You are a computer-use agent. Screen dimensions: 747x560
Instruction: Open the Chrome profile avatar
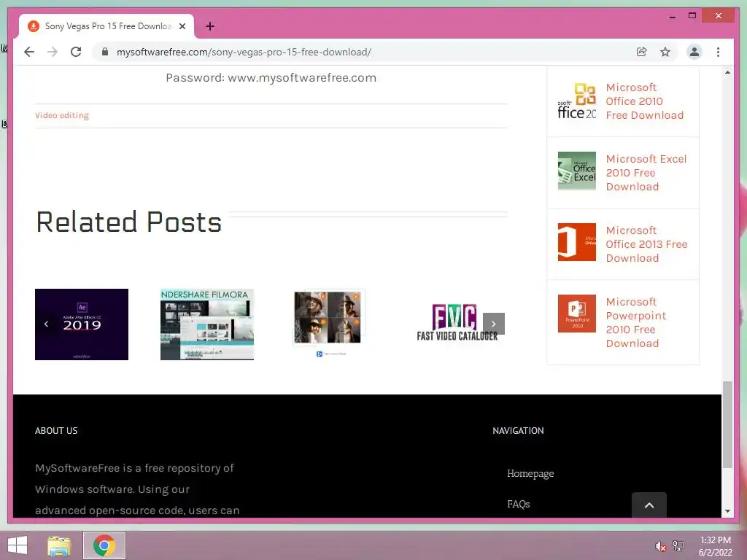coord(694,52)
